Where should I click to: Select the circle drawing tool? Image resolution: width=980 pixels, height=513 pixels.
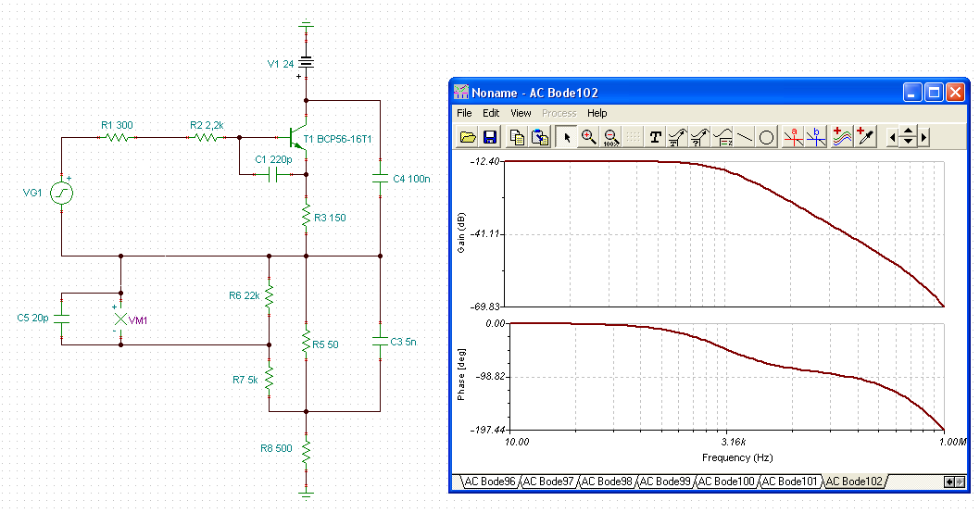coord(767,137)
